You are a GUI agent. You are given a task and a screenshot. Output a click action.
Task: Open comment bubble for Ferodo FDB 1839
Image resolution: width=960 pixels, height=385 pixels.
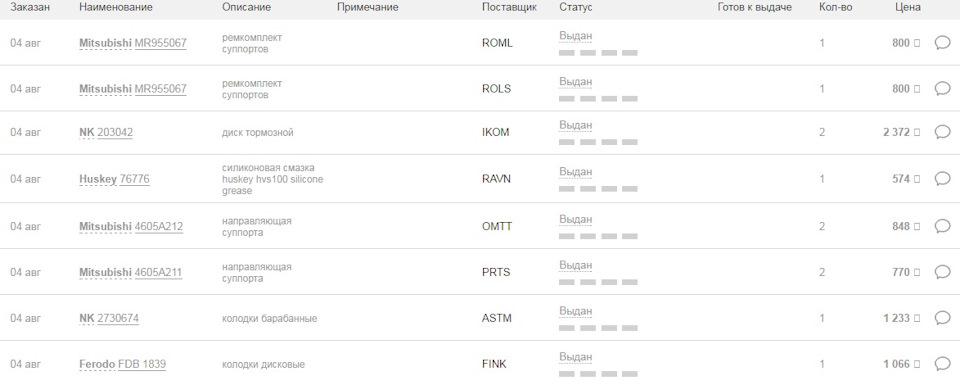[942, 364]
